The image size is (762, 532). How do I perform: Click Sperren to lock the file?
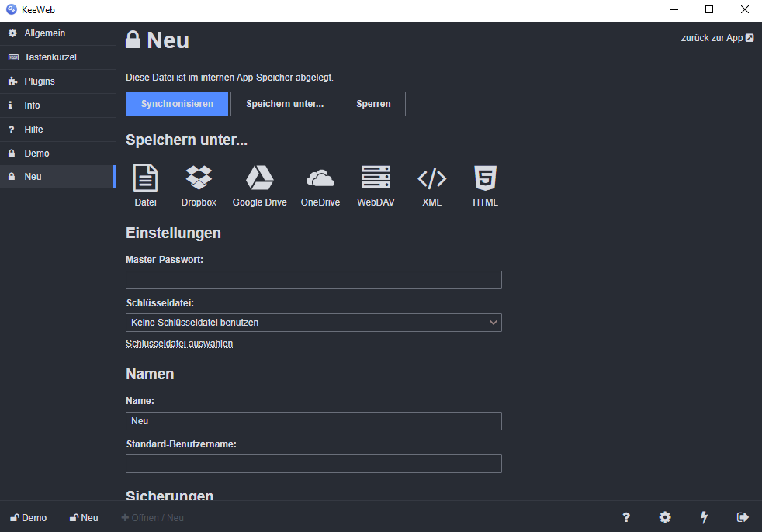coord(373,104)
